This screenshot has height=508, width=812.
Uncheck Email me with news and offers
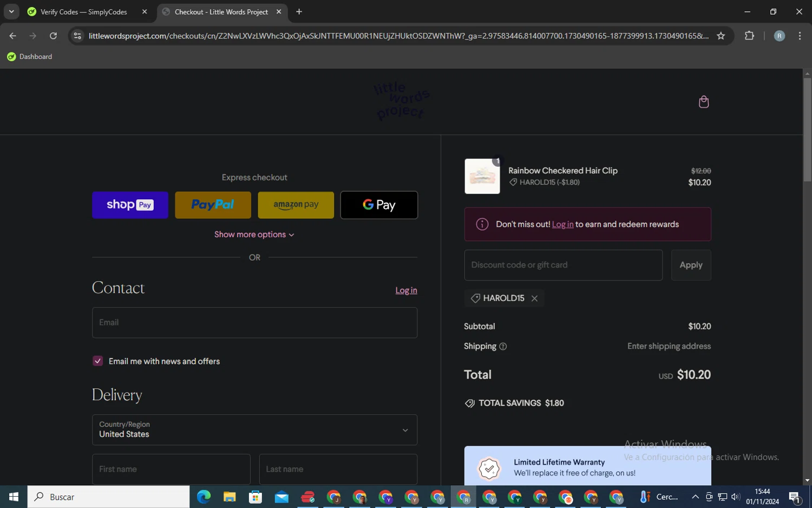[97, 361]
